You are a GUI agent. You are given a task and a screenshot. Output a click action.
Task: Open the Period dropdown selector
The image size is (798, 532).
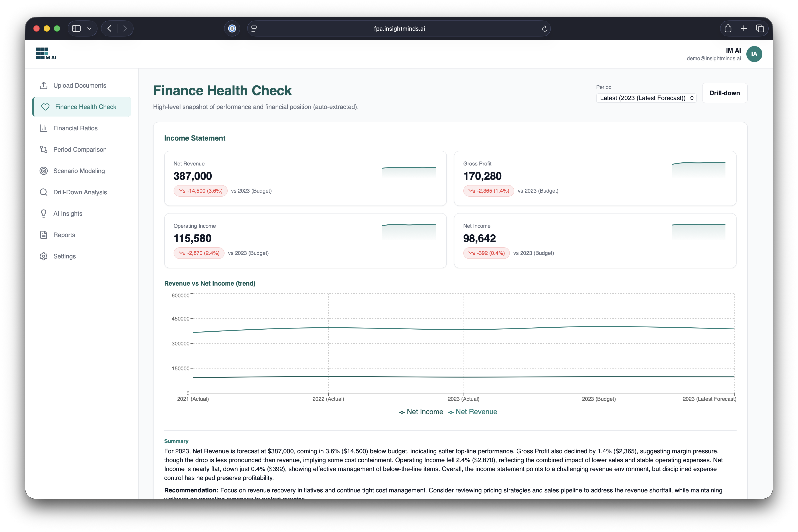click(646, 98)
